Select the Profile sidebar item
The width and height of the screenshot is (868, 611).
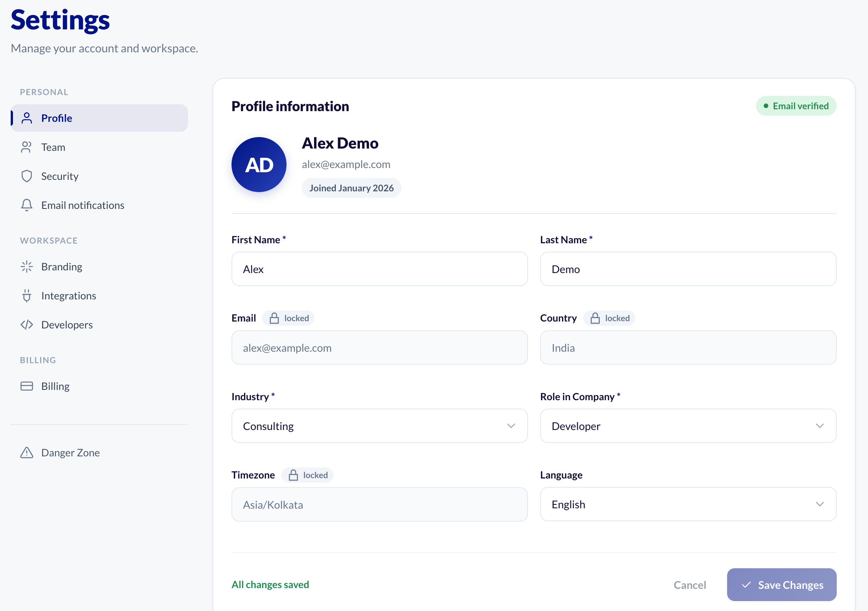(99, 118)
